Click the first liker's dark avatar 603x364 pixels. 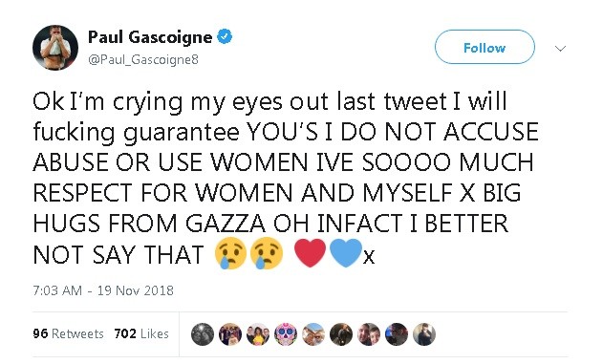203,334
